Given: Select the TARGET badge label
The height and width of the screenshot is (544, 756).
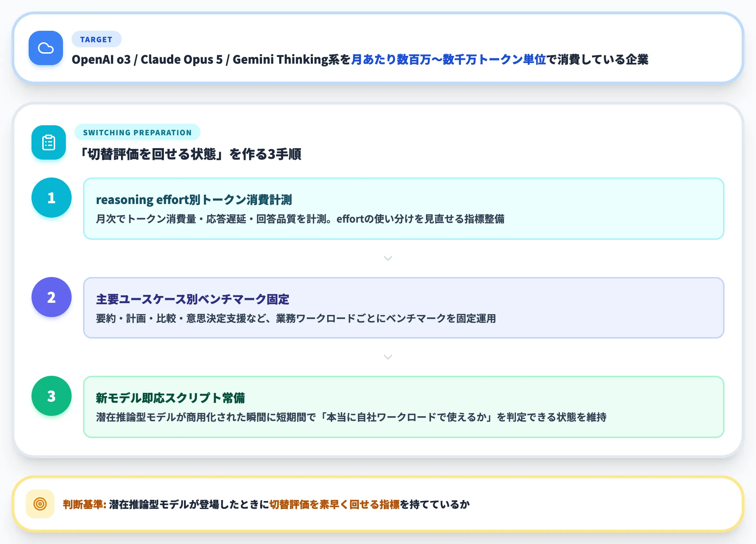Looking at the screenshot, I should 96,39.
